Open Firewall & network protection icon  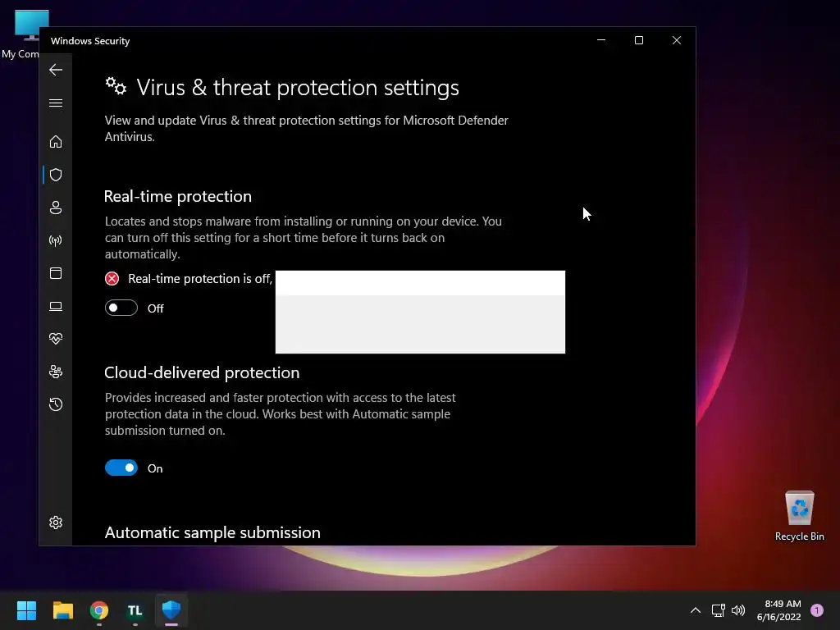56,240
